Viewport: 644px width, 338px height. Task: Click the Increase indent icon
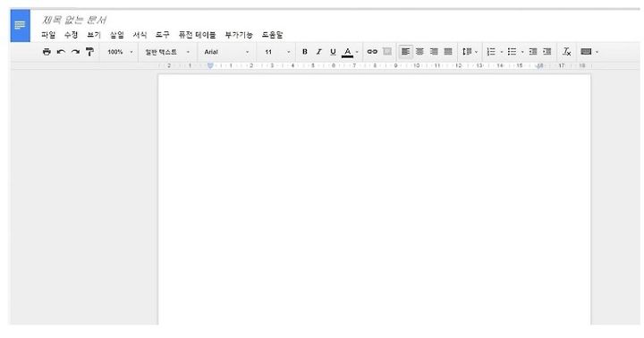547,52
